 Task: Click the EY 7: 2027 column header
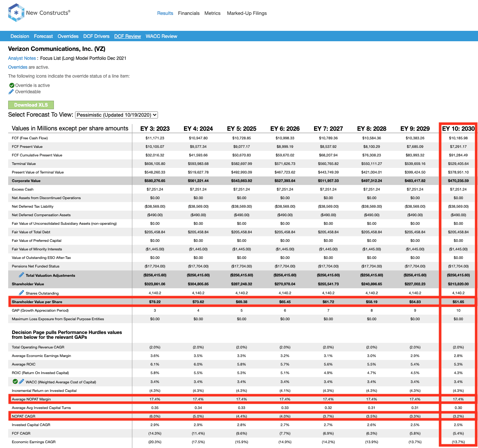(328, 129)
